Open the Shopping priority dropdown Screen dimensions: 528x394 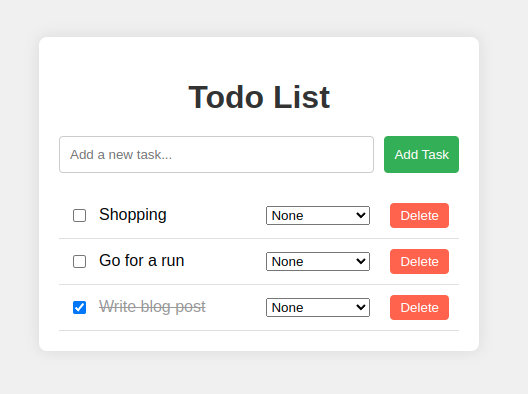pos(318,216)
